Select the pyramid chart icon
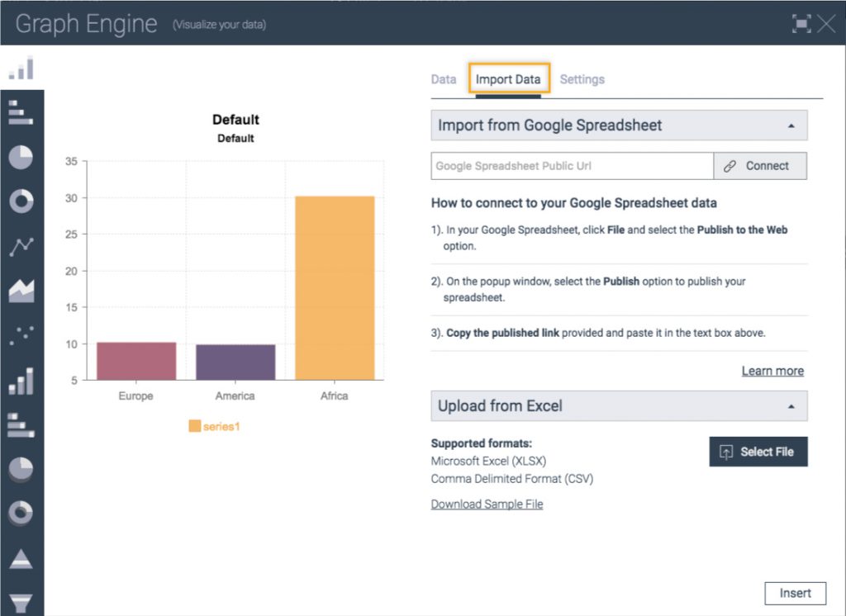Viewport: 846px width, 616px height. 21,560
